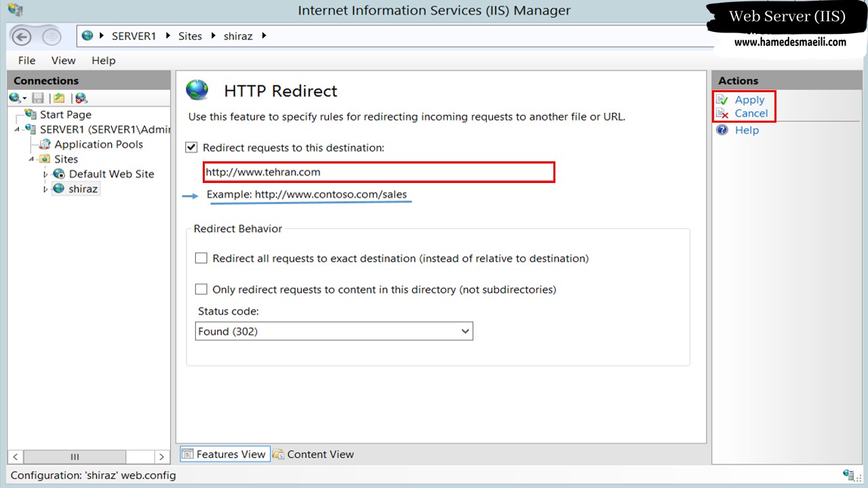Open the View menu
Viewport: 868px width, 488px height.
click(x=64, y=60)
